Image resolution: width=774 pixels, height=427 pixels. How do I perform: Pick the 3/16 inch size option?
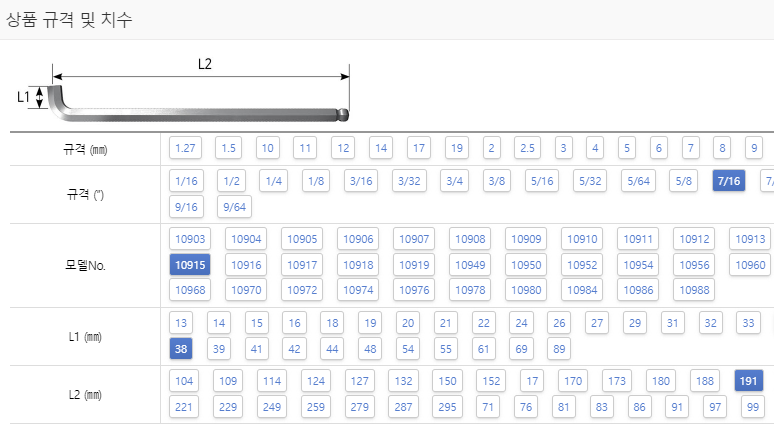tap(361, 181)
